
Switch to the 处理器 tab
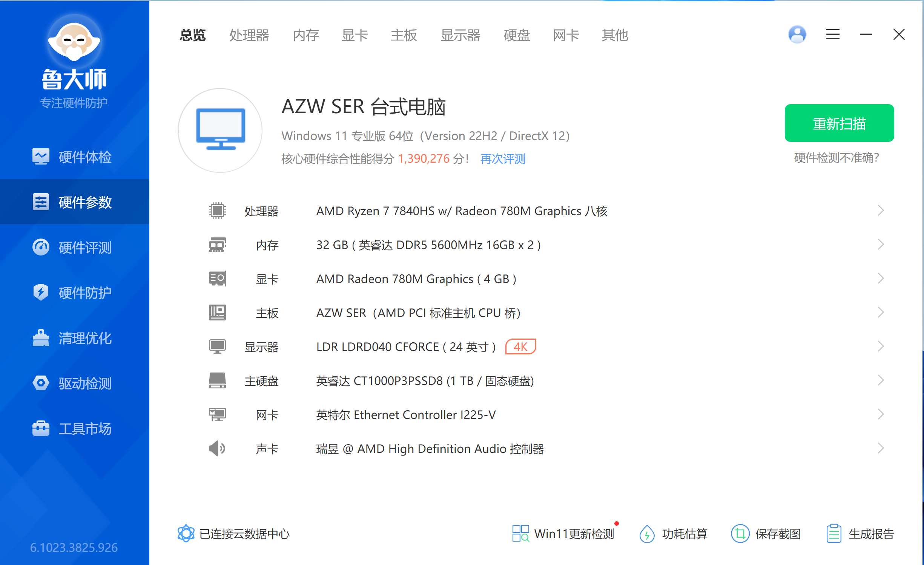tap(249, 35)
